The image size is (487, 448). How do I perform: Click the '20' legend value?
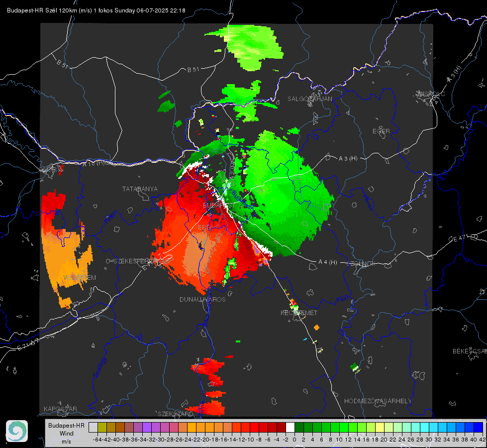tap(384, 440)
